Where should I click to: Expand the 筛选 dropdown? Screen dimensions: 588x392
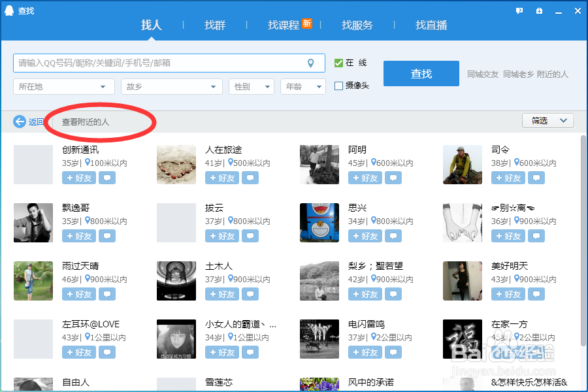click(x=547, y=120)
